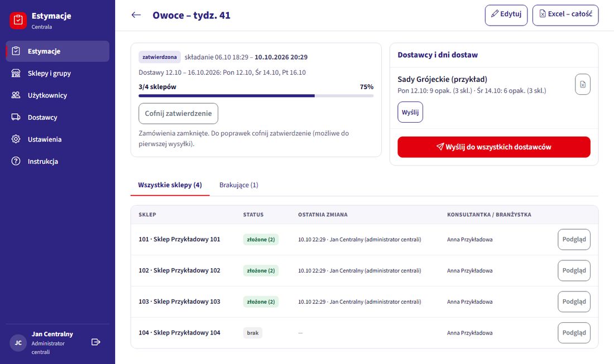
Task: Click Cofnij zatwierdzenie button
Action: tap(178, 113)
